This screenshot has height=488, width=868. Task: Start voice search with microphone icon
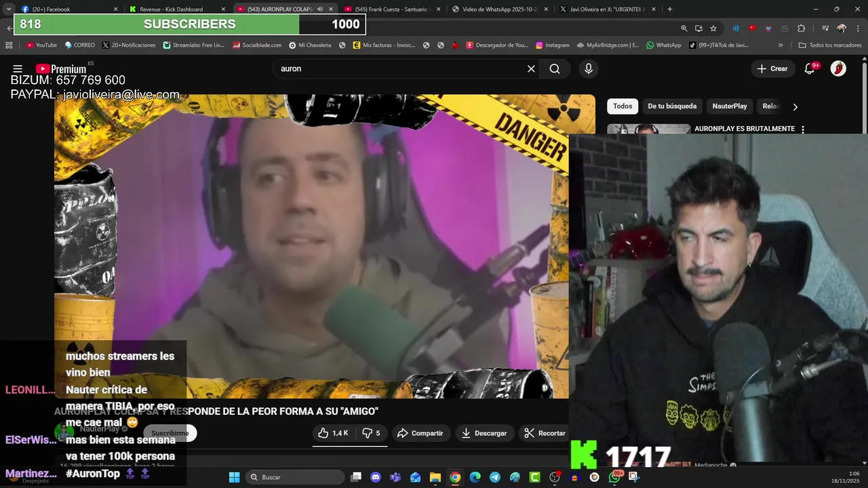tap(588, 68)
